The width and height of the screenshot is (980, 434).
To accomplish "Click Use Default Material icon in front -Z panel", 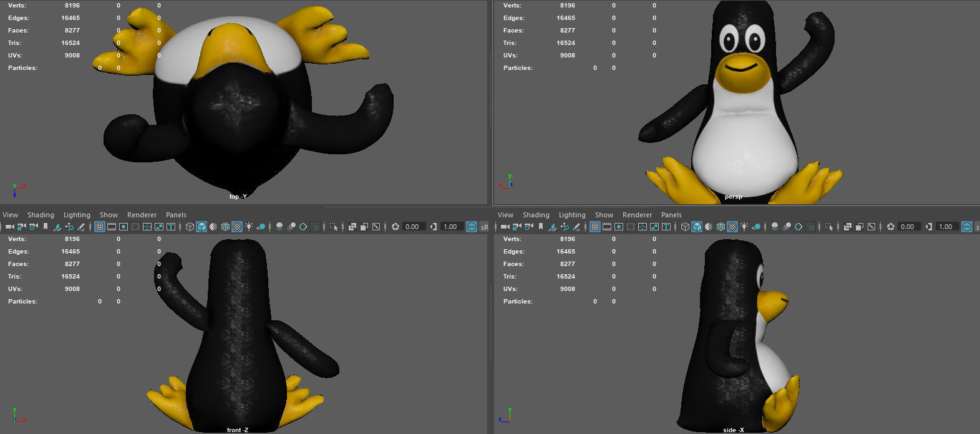I will pyautogui.click(x=213, y=227).
